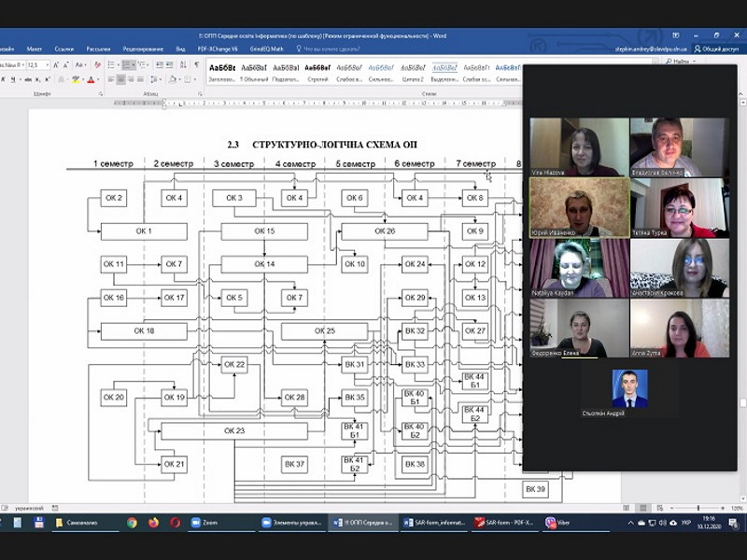This screenshot has height=560, width=747.
Task: Open the Рецензирование ribbon tab
Action: pos(143,49)
